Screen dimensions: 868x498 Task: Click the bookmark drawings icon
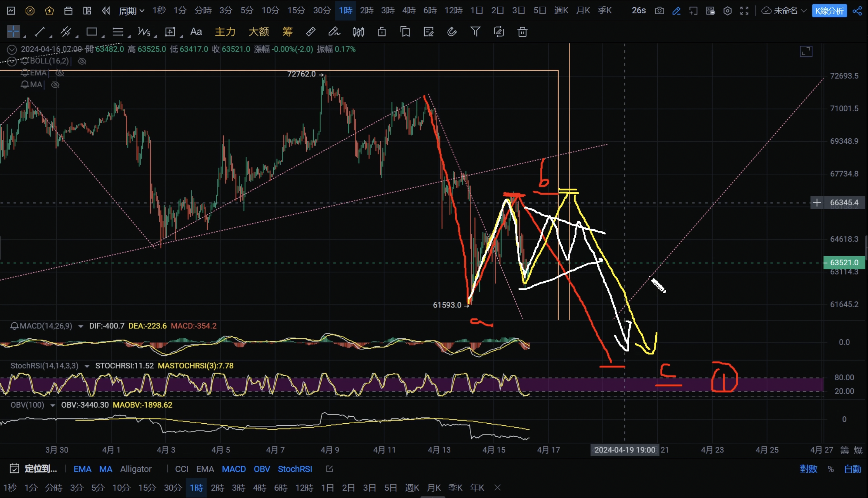coord(405,32)
